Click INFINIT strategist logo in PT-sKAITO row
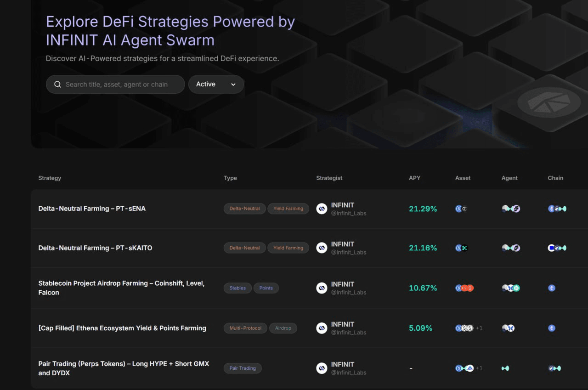The width and height of the screenshot is (588, 390). tap(322, 248)
